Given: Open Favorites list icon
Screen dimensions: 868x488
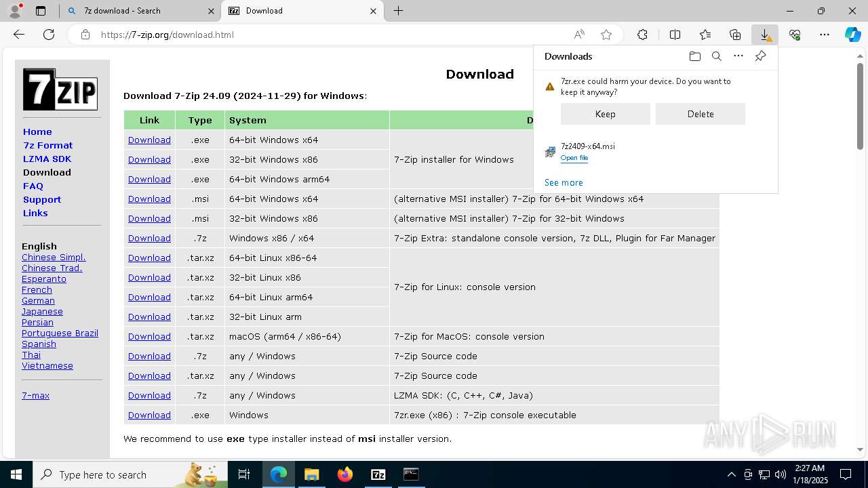Looking at the screenshot, I should (705, 35).
